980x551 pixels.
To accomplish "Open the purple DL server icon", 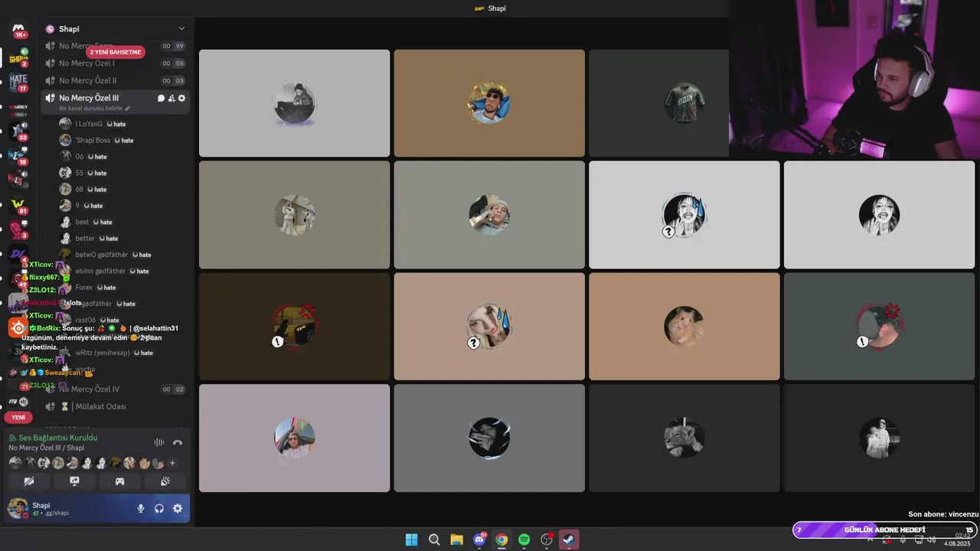I will click(18, 253).
